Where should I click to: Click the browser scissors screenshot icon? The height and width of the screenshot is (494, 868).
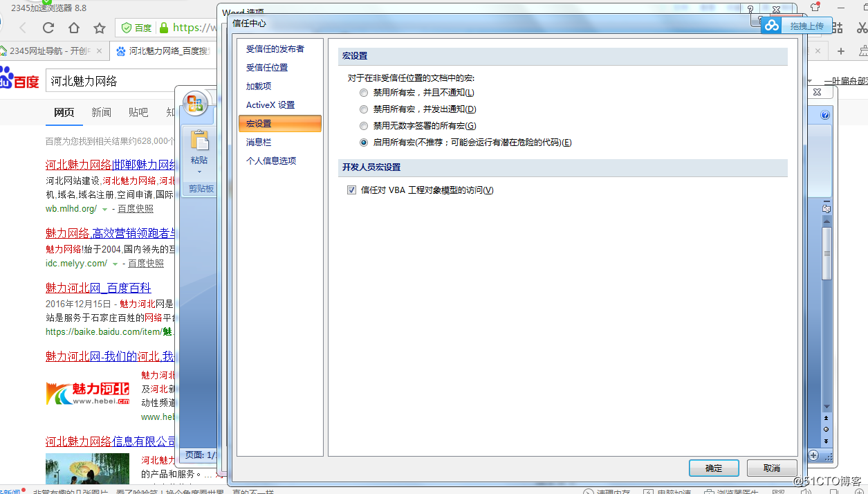pyautogui.click(x=861, y=28)
